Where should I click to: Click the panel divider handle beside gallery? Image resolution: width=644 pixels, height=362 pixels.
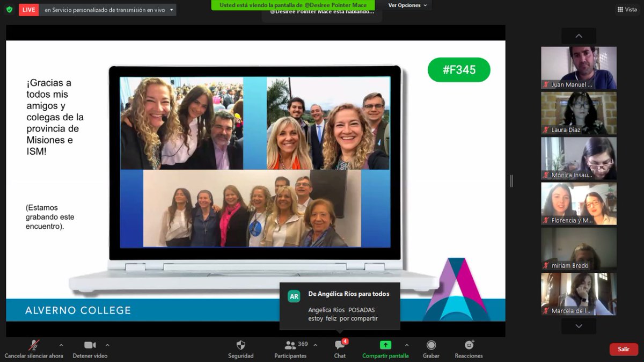[x=511, y=181]
